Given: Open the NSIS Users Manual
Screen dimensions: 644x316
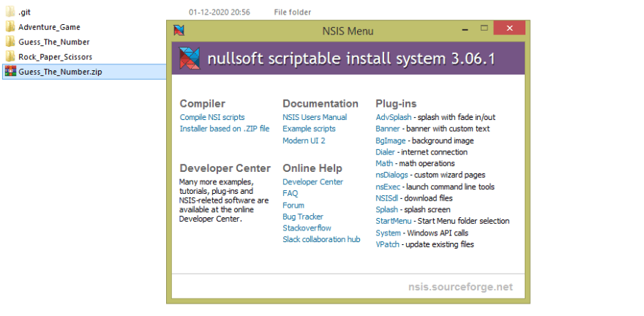Looking at the screenshot, I should pyautogui.click(x=315, y=117).
